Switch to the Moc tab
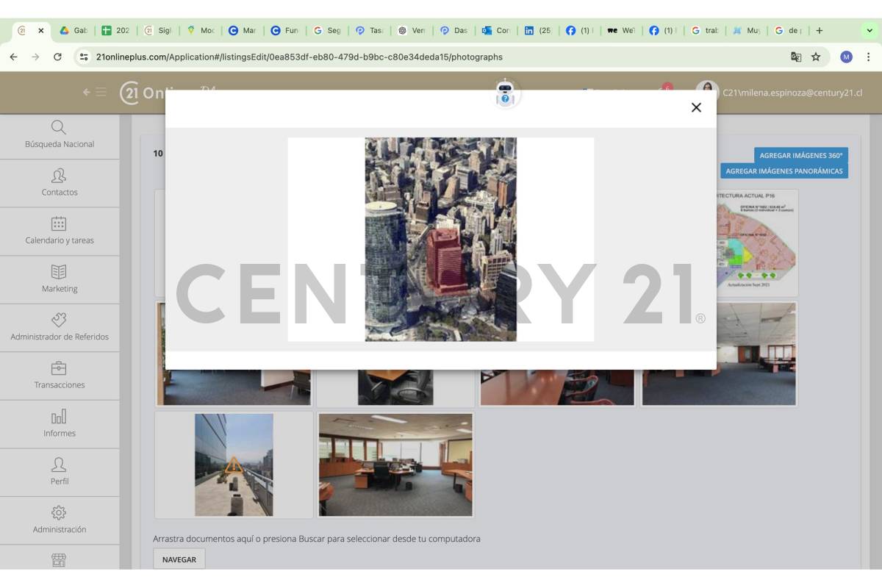 pos(200,31)
